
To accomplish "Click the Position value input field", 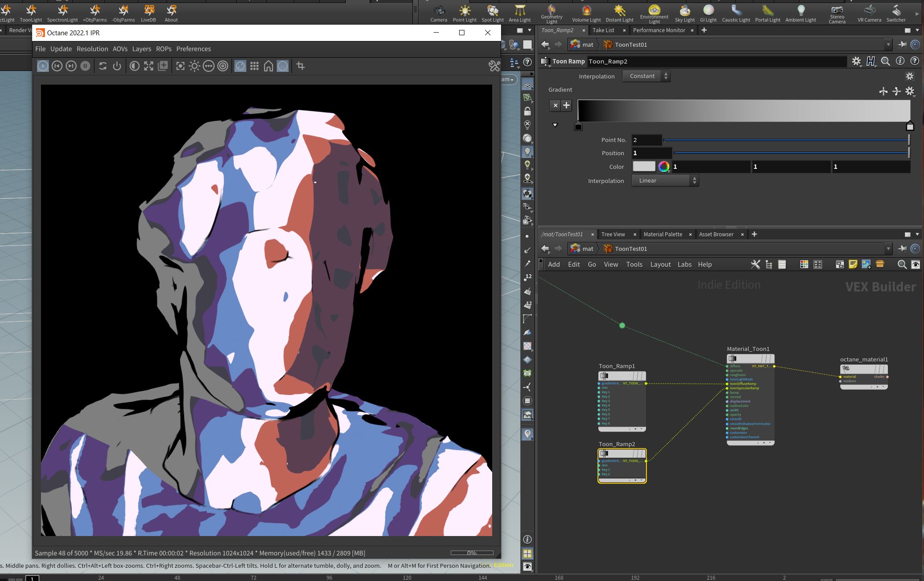I will [651, 153].
